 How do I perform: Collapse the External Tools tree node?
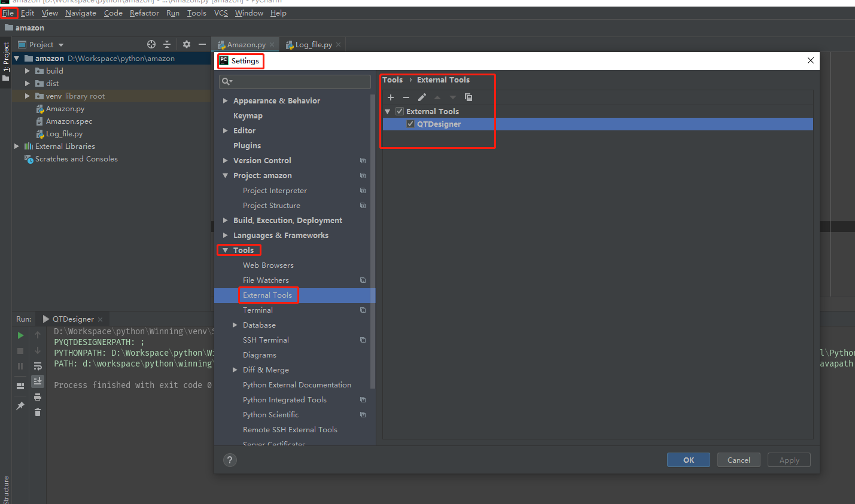click(x=387, y=111)
